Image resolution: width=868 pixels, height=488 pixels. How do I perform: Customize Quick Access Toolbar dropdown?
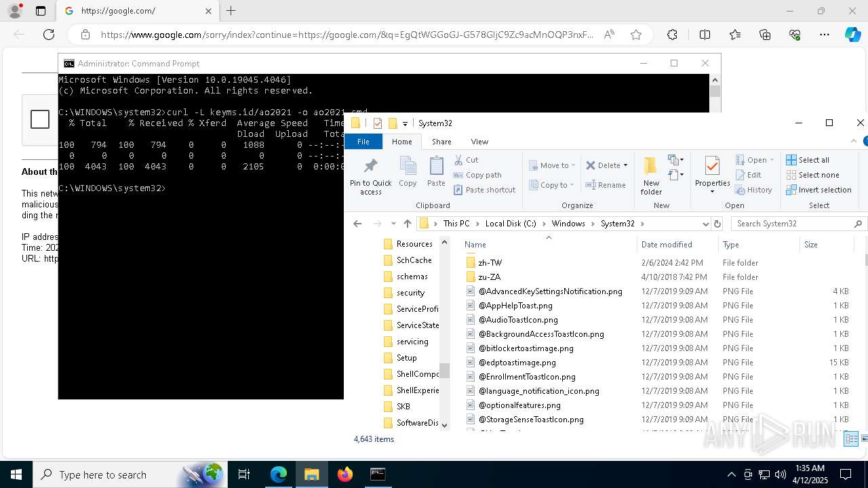point(405,124)
